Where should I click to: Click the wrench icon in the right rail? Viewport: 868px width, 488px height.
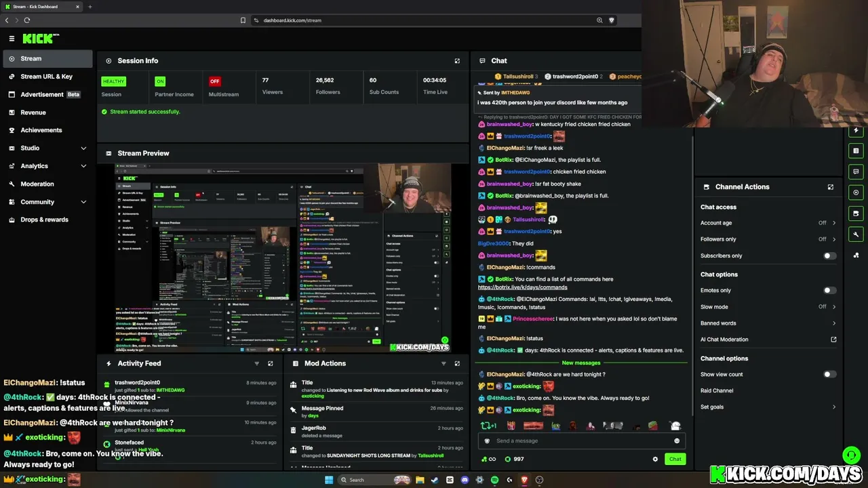pos(856,235)
